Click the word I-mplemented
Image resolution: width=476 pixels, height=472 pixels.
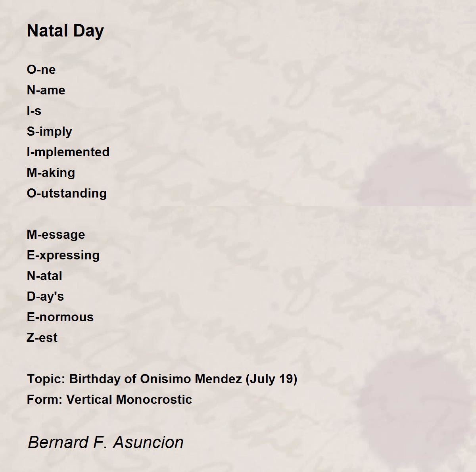[x=68, y=152]
